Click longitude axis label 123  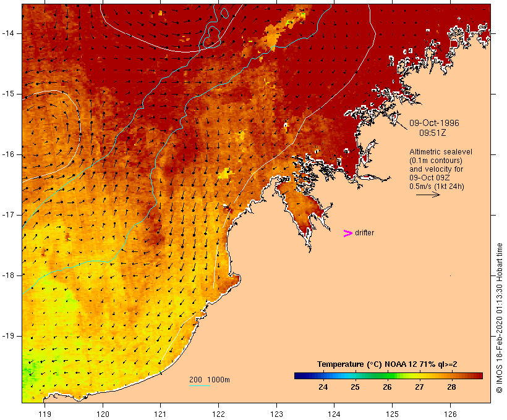(x=276, y=414)
